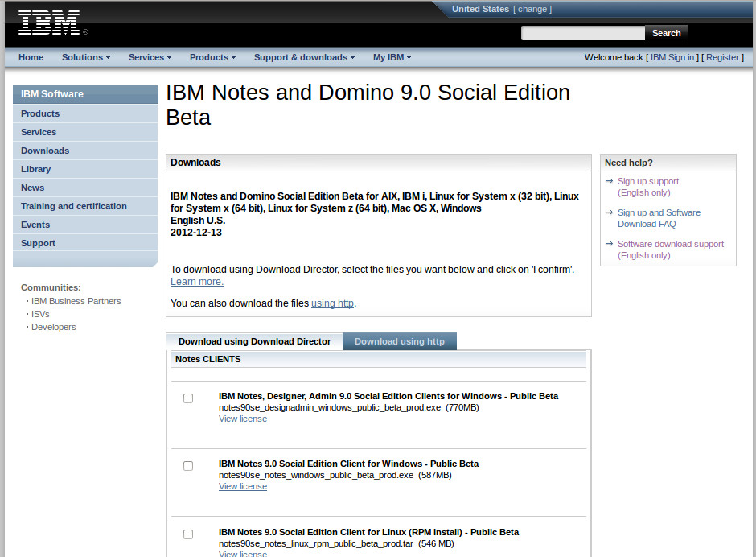Image resolution: width=756 pixels, height=557 pixels.
Task: Click arrow icon beside Software Download FAQ
Action: tap(609, 212)
